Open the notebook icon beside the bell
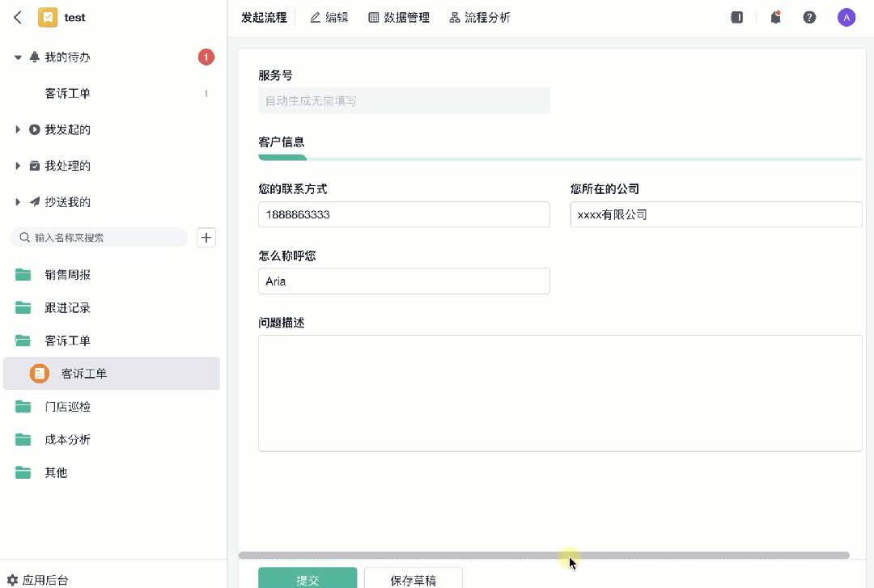This screenshot has width=874, height=588. (737, 17)
